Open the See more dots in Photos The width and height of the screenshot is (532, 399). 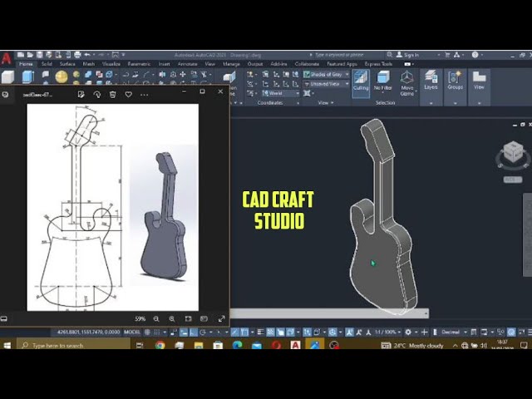[x=144, y=95]
